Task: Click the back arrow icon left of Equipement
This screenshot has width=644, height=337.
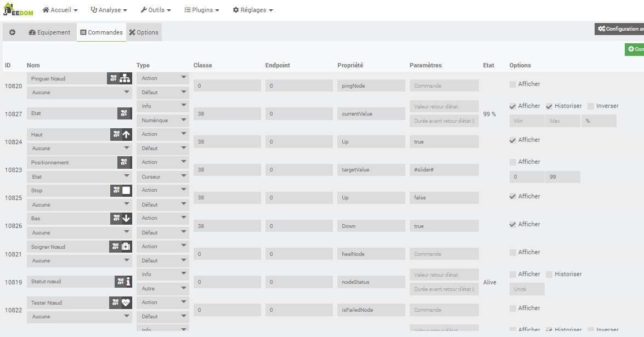Action: [x=12, y=32]
